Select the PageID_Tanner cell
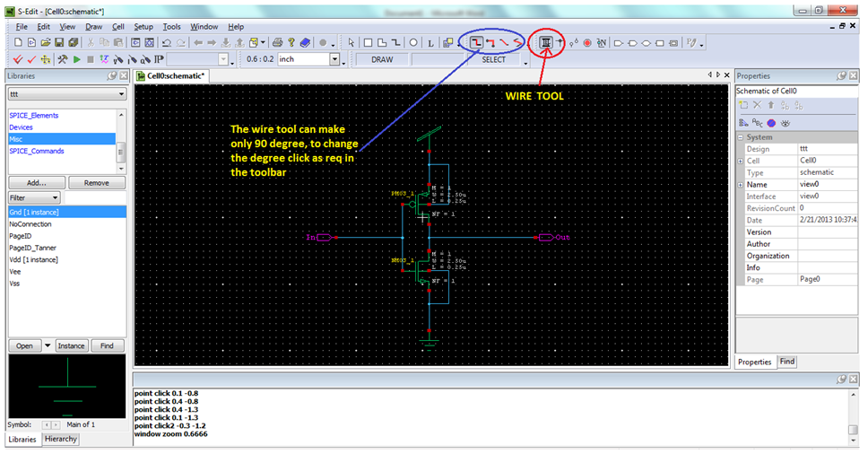Screen dimensions: 868x454 coord(32,248)
